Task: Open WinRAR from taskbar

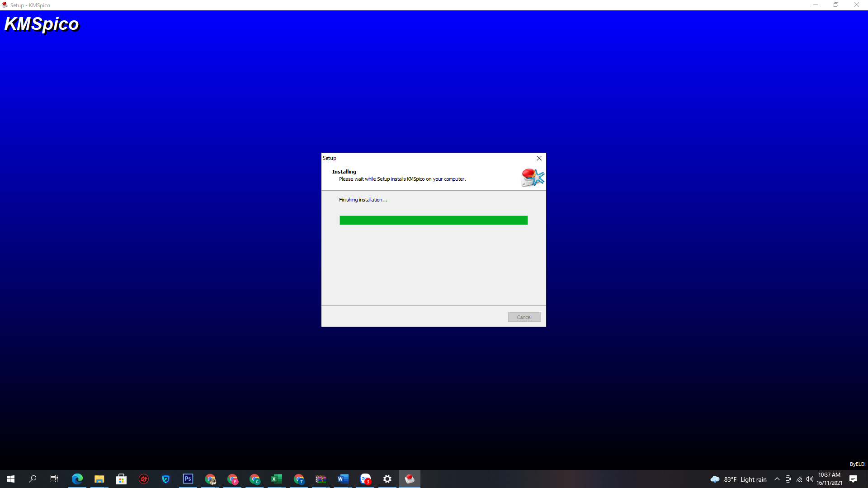Action: 321,479
